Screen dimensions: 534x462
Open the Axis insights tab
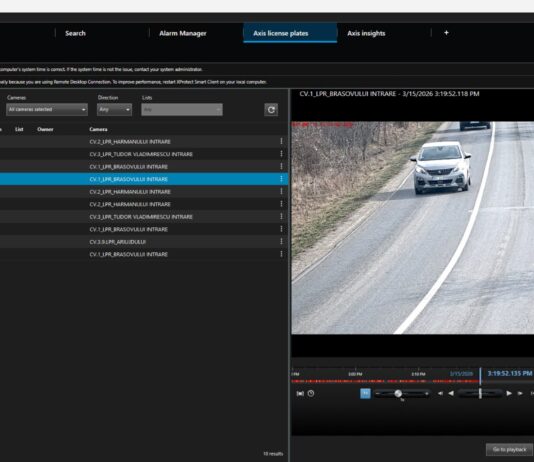coord(366,33)
